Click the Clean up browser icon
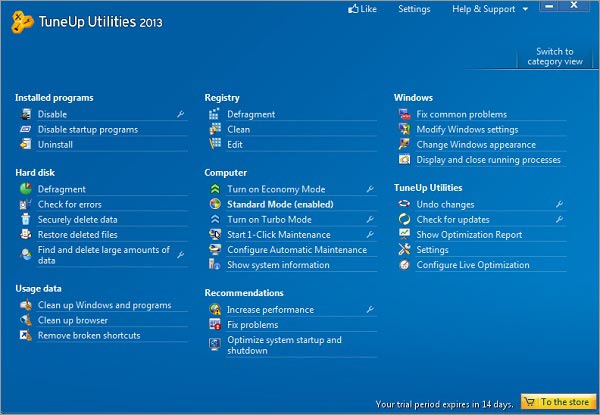The width and height of the screenshot is (600, 415). (x=26, y=320)
